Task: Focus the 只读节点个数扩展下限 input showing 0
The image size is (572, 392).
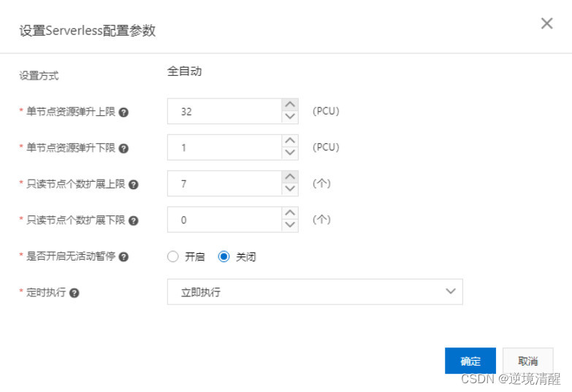Action: 224,219
